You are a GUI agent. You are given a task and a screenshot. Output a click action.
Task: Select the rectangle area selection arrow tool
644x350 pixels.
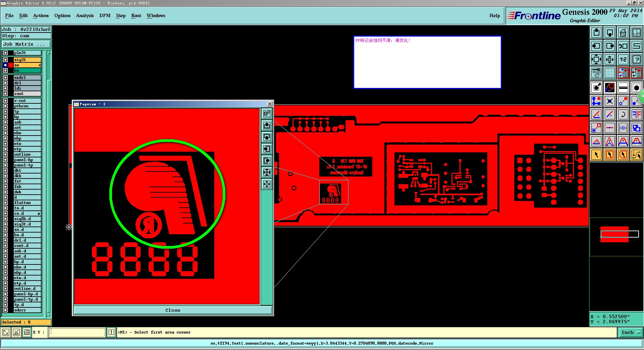click(x=610, y=155)
